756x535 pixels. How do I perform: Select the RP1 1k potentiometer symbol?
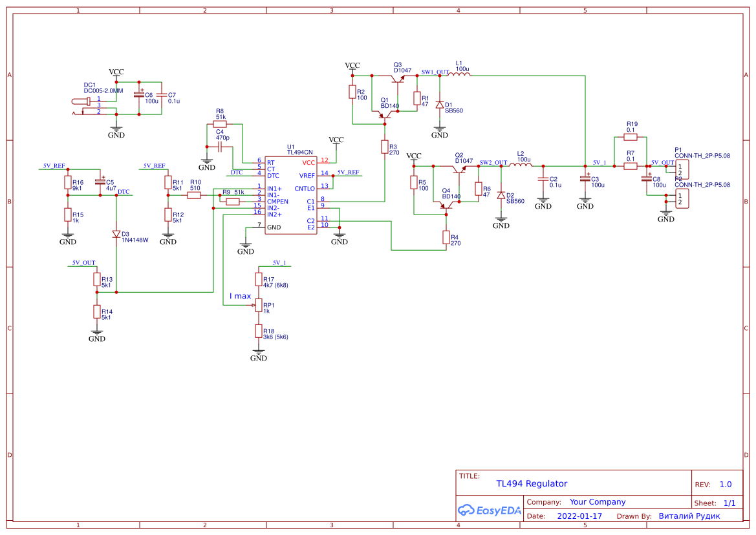pos(256,305)
